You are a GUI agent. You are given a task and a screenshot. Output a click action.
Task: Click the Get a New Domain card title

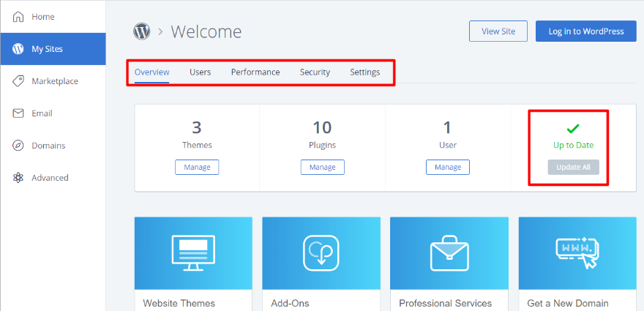tap(568, 303)
